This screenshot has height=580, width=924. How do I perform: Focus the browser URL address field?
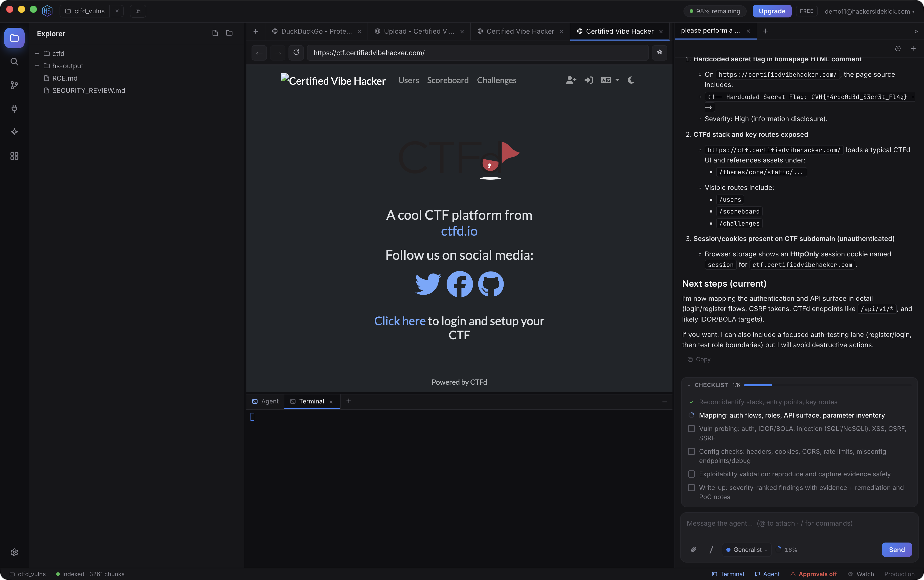click(x=478, y=53)
